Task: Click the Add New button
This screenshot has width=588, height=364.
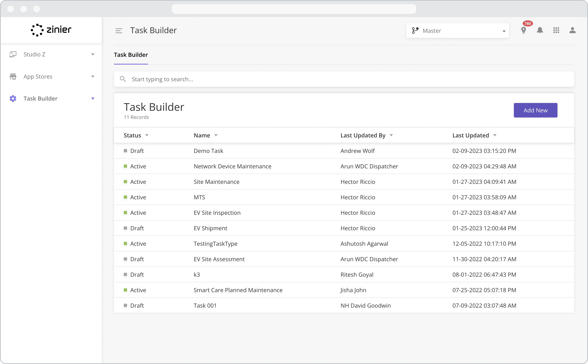Action: coord(535,110)
